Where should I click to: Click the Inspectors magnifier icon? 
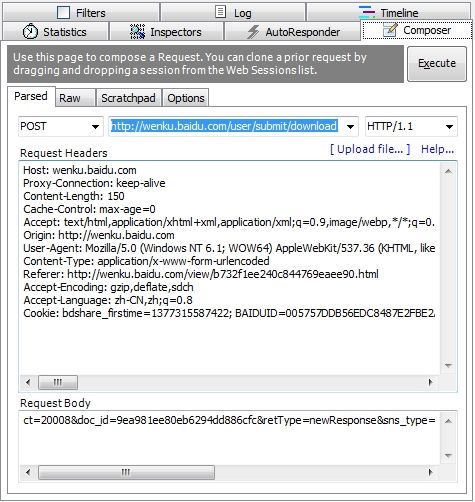coord(137,32)
